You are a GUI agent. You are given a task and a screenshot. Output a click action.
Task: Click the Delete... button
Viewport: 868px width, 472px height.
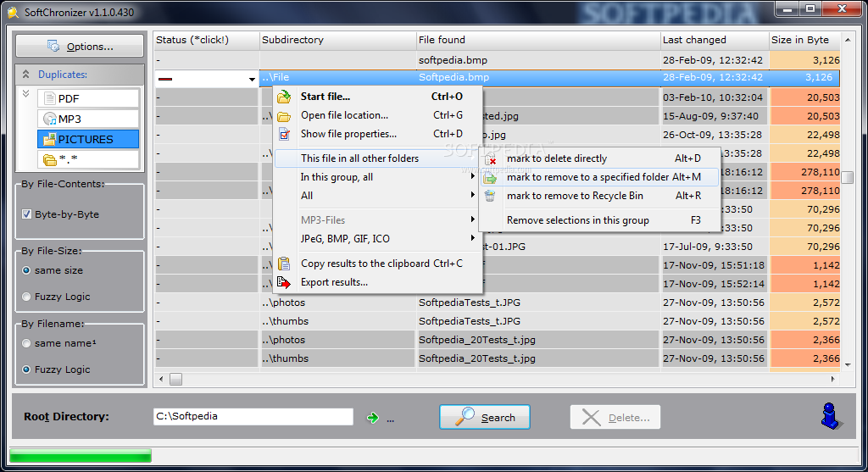click(x=615, y=417)
